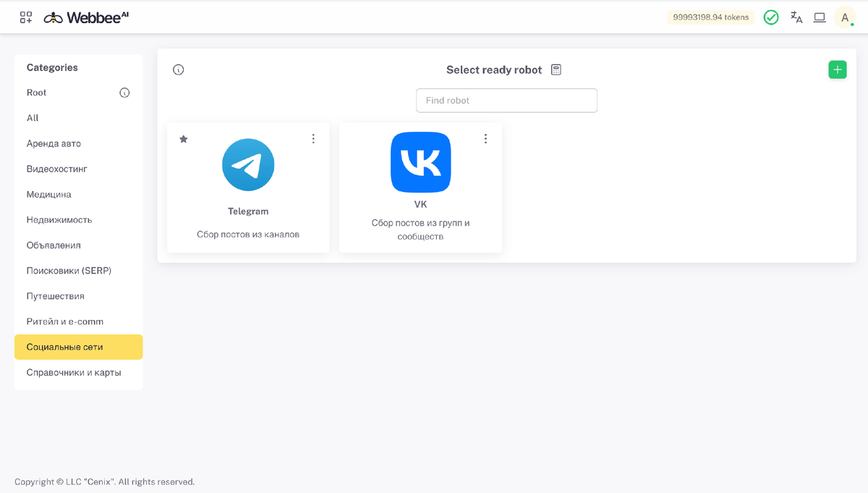Open the user avatar A menu
This screenshot has width=868, height=493.
[845, 17]
